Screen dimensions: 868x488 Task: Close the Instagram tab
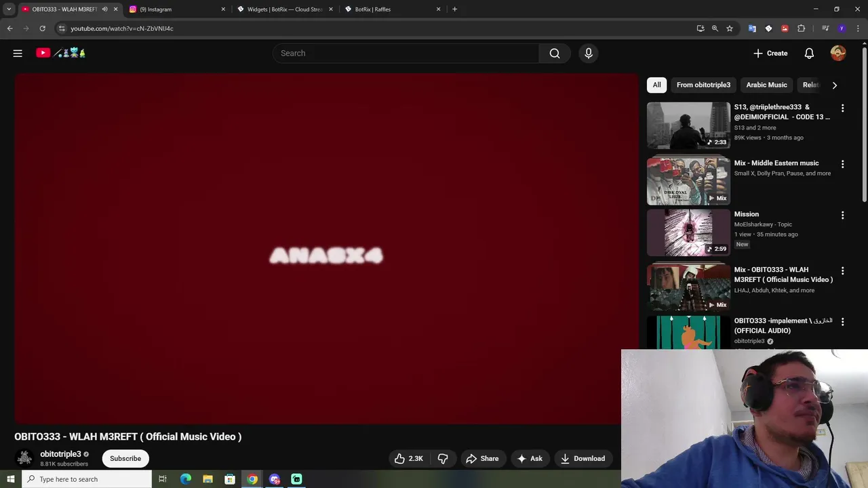[x=223, y=9]
